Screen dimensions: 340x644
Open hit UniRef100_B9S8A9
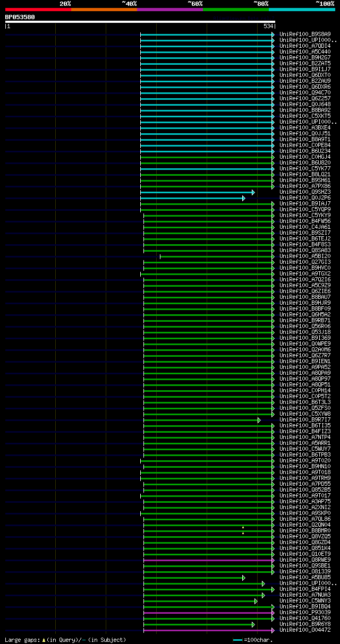[x=305, y=35]
